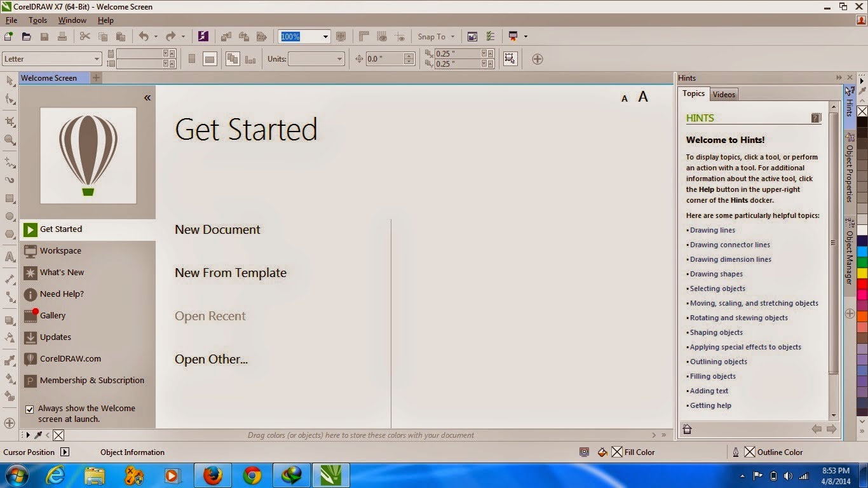Select the Shape tool

(x=9, y=99)
